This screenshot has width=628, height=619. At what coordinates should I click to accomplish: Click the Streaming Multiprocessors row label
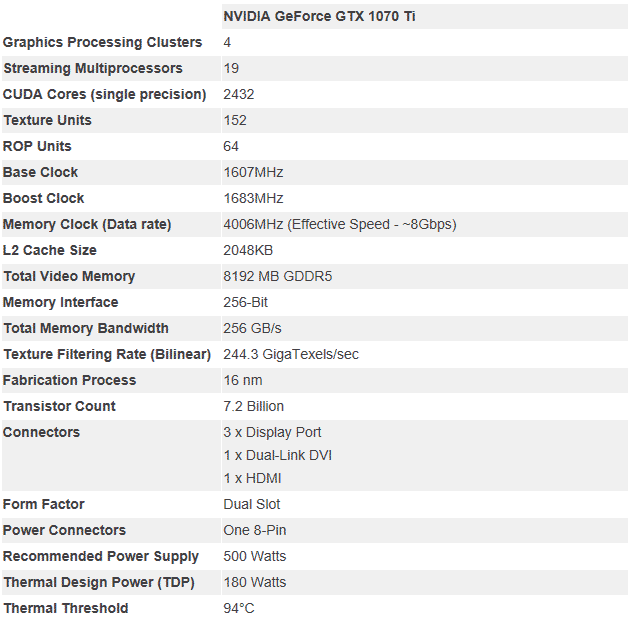pyautogui.click(x=93, y=69)
